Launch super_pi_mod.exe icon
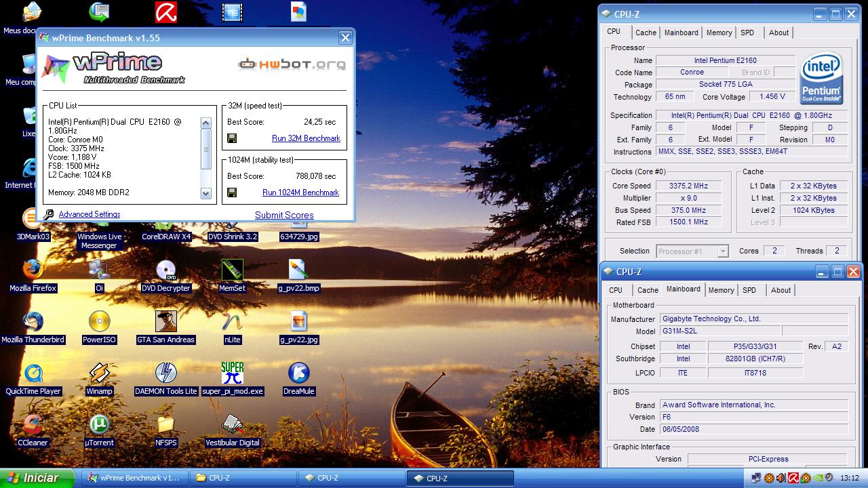Screen dimensions: 868x488 click(232, 379)
